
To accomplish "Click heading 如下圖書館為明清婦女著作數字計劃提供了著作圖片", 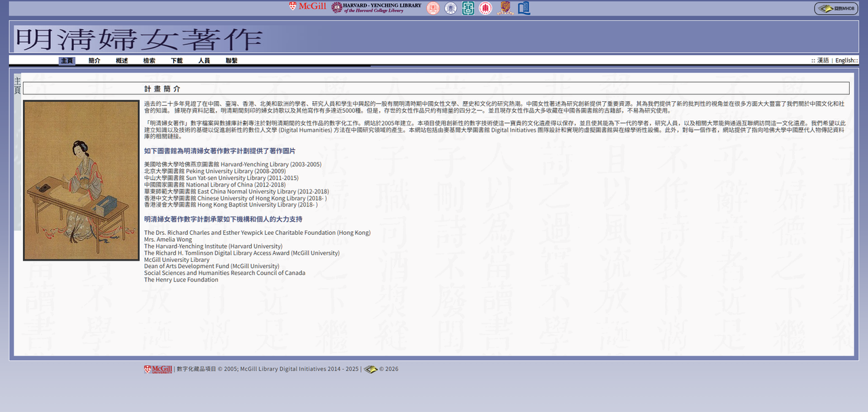I will (220, 151).
